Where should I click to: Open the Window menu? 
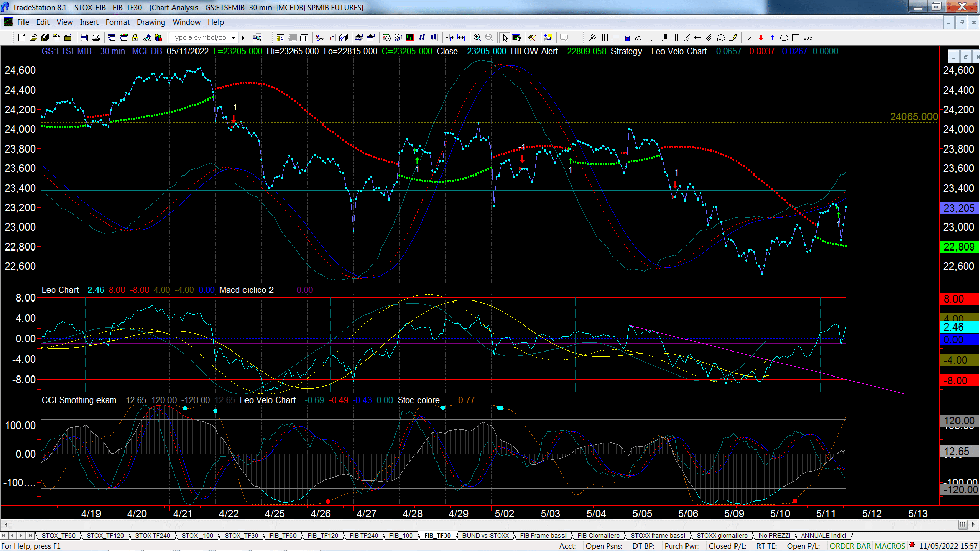pos(186,22)
